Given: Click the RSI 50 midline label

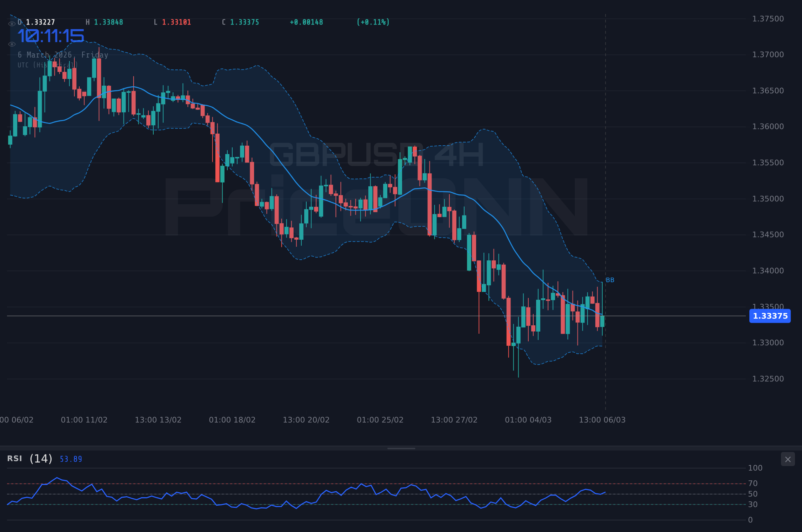Looking at the screenshot, I should click(753, 494).
